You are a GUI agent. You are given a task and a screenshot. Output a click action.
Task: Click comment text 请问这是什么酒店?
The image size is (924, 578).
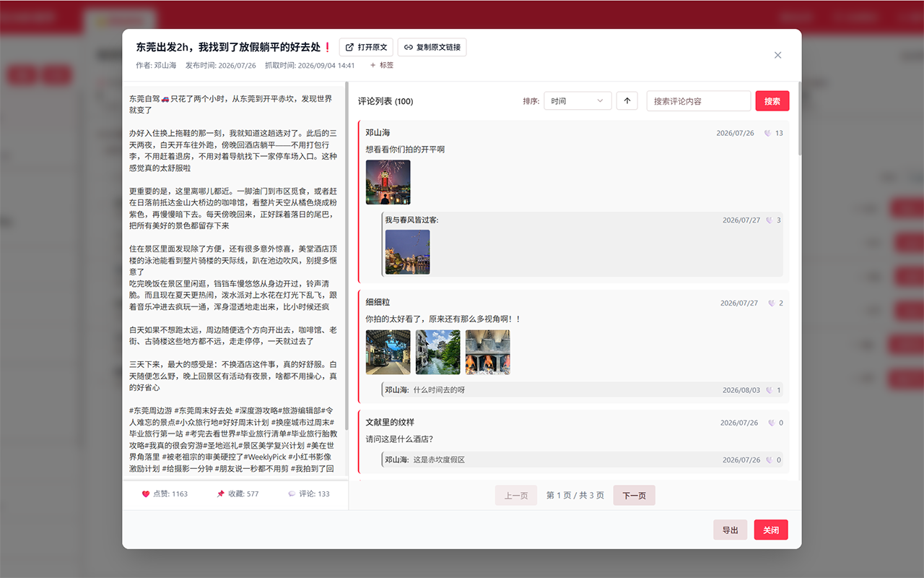coord(399,439)
